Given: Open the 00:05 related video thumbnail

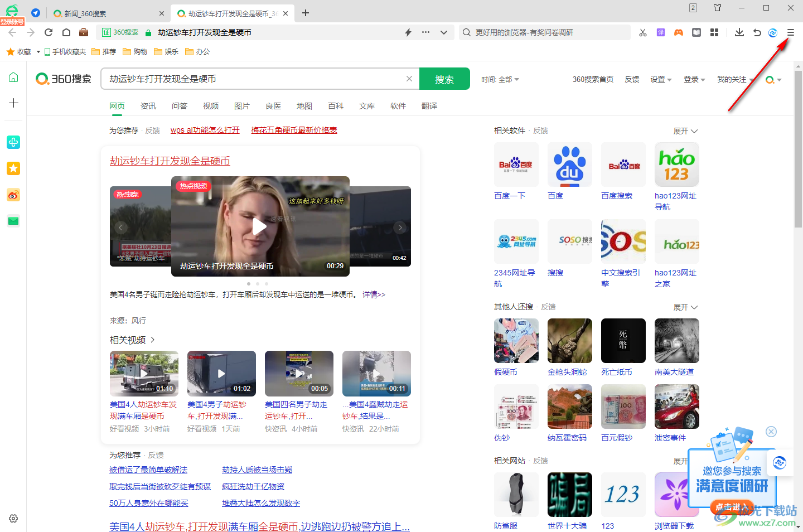Looking at the screenshot, I should (299, 373).
